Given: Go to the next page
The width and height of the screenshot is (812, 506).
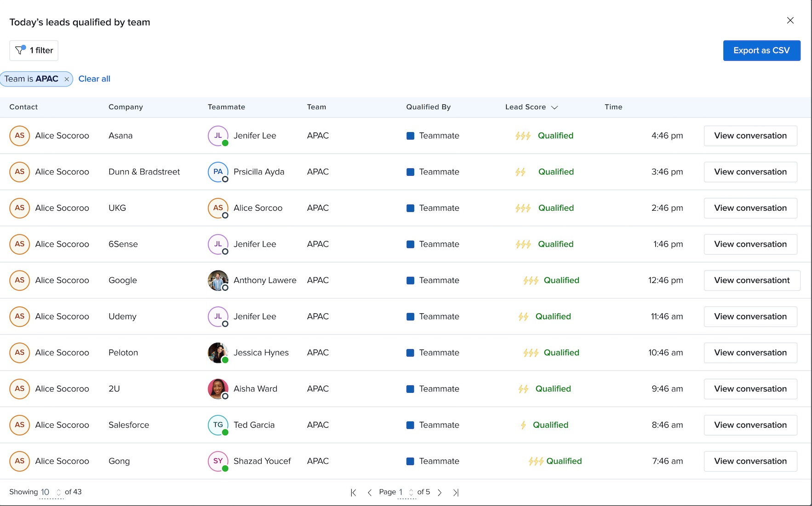Looking at the screenshot, I should point(440,492).
